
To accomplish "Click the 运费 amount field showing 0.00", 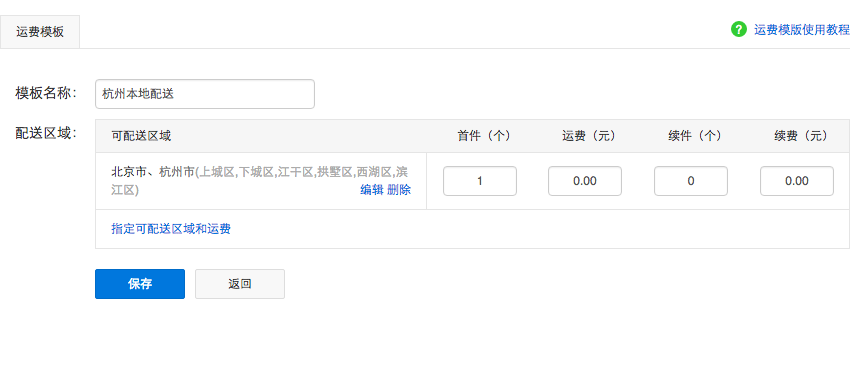I will [x=585, y=181].
